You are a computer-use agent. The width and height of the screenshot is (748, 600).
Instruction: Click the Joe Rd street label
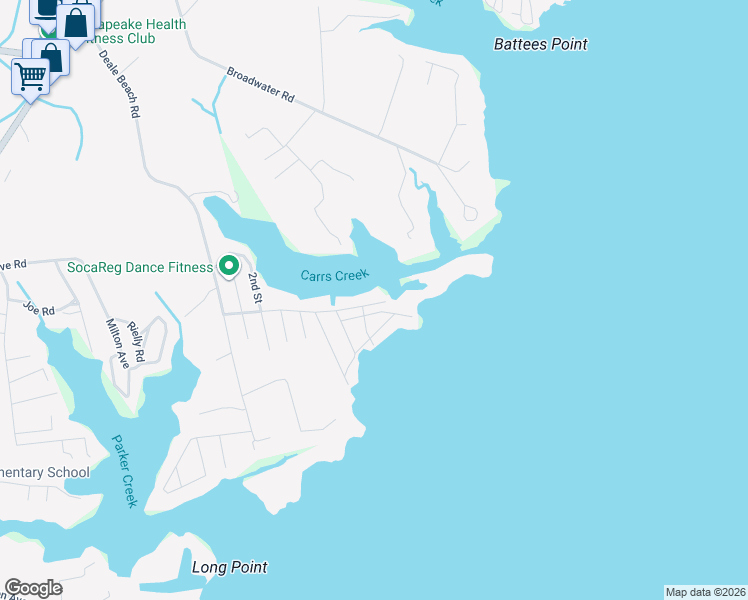(x=39, y=309)
